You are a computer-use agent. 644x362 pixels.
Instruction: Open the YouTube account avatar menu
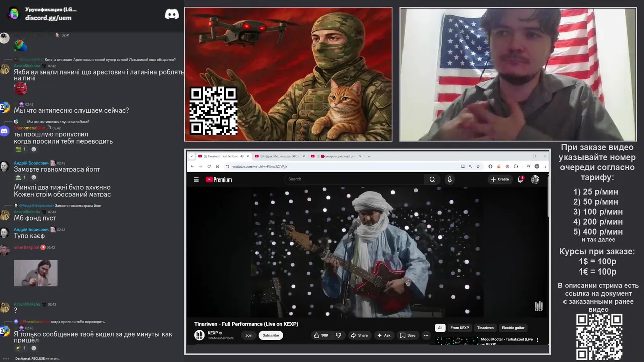pyautogui.click(x=535, y=179)
